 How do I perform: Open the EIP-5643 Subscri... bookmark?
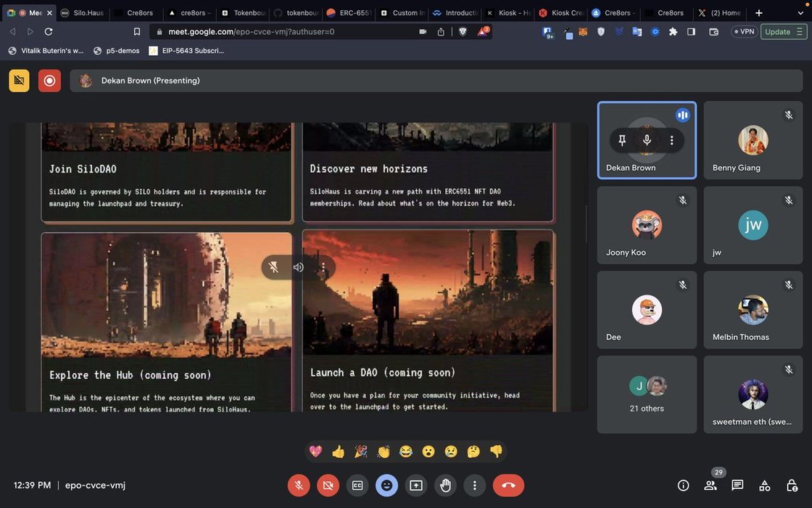pos(186,51)
